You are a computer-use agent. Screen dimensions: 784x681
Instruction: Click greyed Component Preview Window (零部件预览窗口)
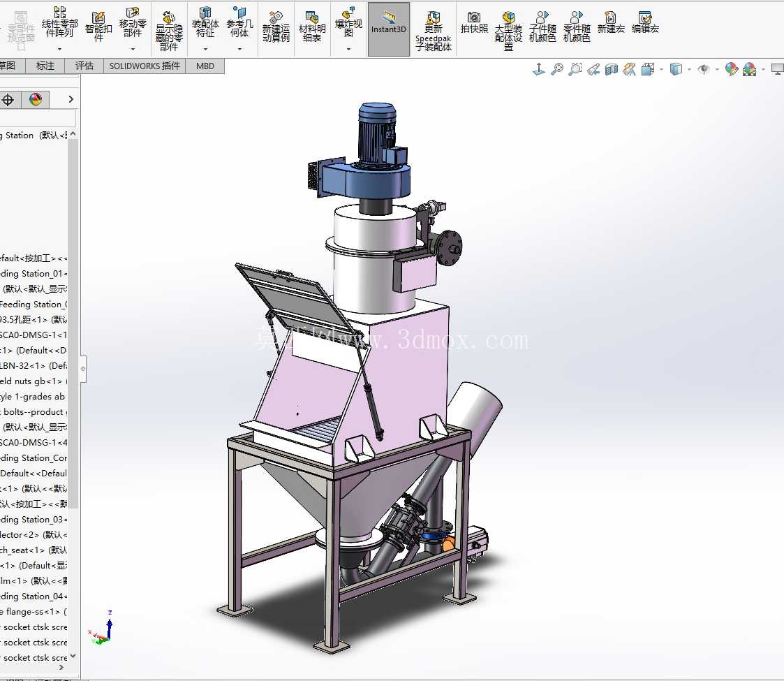pyautogui.click(x=20, y=31)
